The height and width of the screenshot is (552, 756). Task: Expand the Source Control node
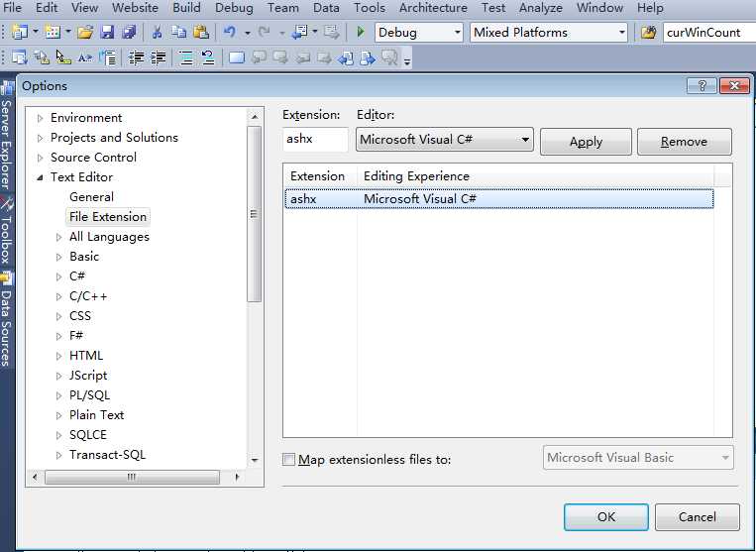[x=41, y=158]
